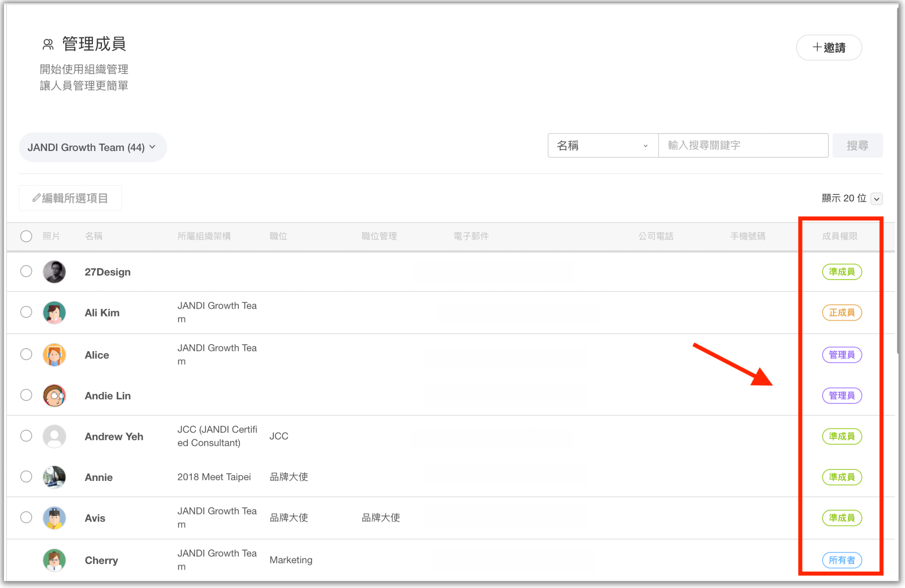The width and height of the screenshot is (905, 588).
Task: Click Annie's profile photo
Action: 54,477
